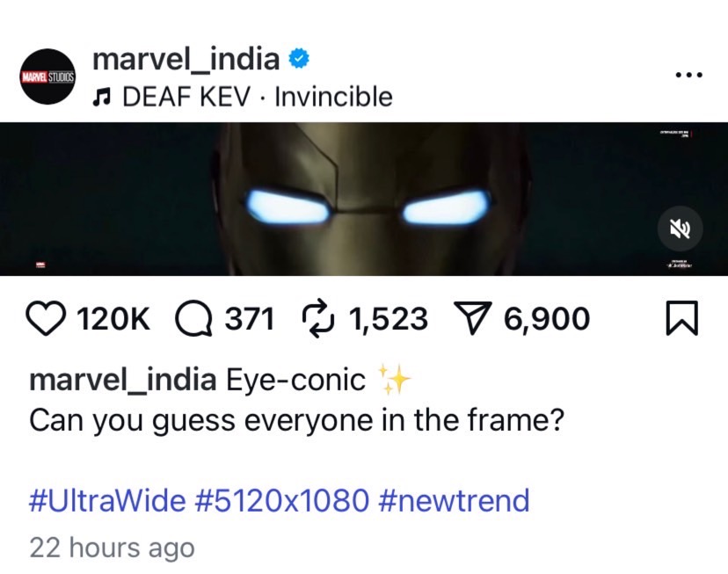Open the three-dot more options menu
Viewport: 728px width, 574px height.
pyautogui.click(x=688, y=76)
